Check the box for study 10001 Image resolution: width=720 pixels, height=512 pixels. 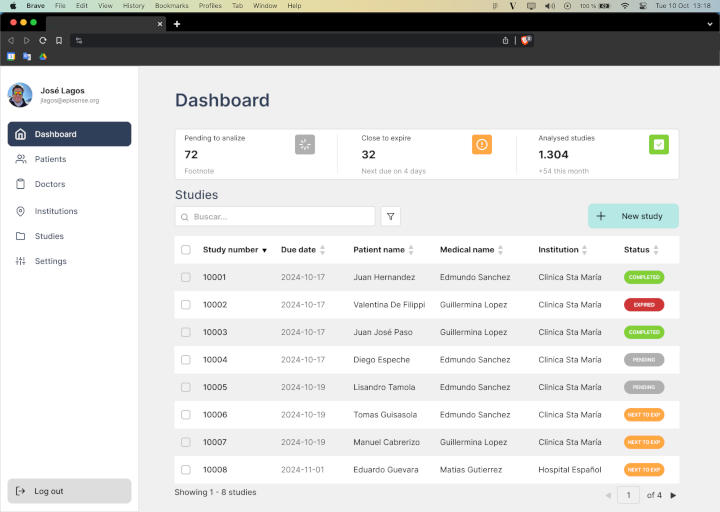(186, 277)
